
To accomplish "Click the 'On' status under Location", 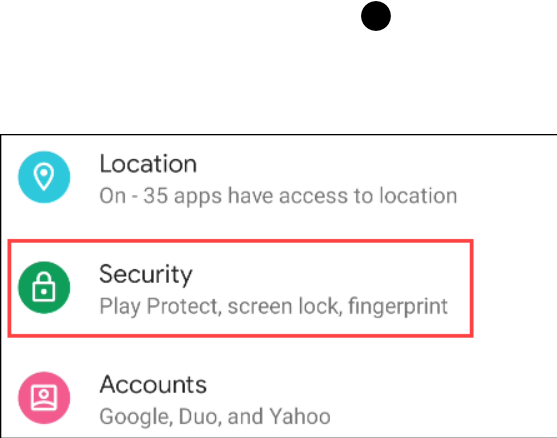I will coord(113,196).
